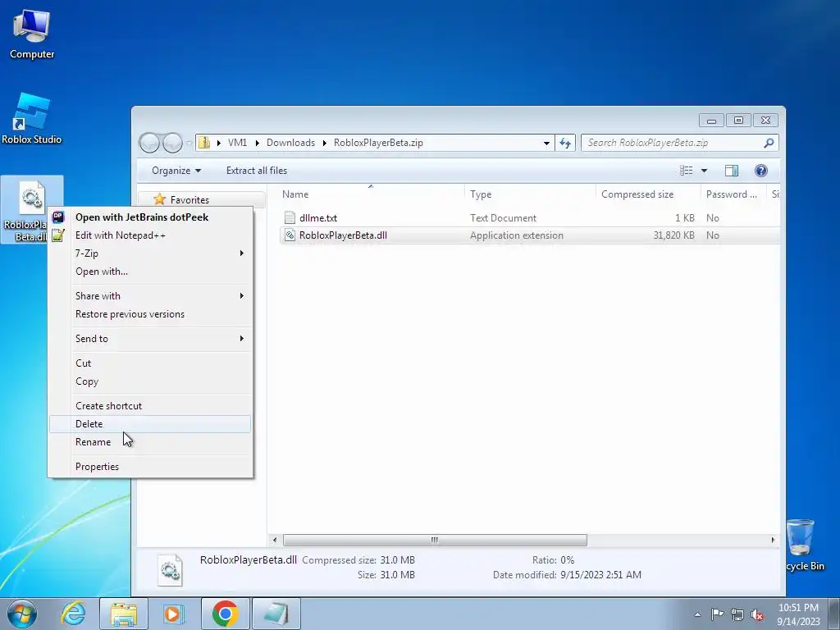The image size is (840, 630).
Task: Click Extract all files
Action: [x=257, y=171]
